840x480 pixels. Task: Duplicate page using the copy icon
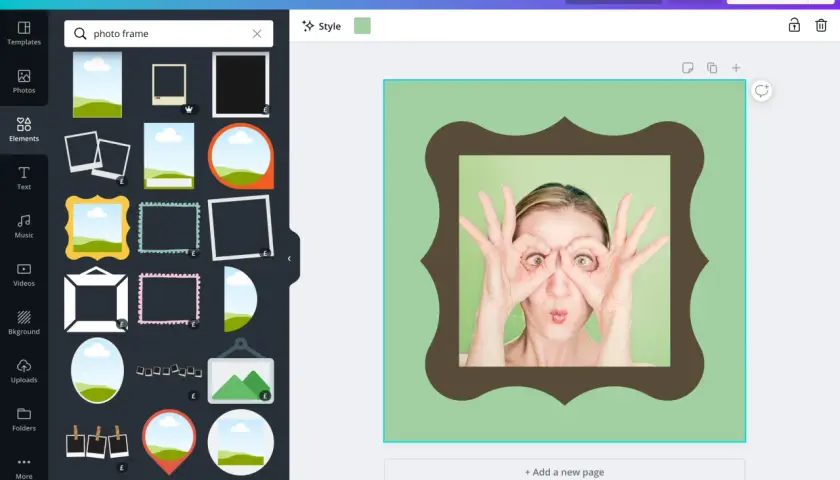pos(711,68)
